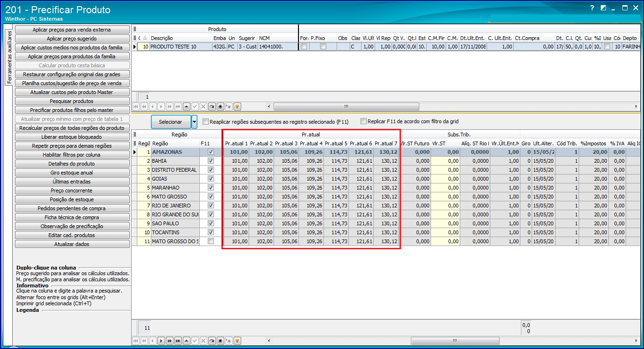
Task: Click Preço concorrente button
Action: (72, 190)
